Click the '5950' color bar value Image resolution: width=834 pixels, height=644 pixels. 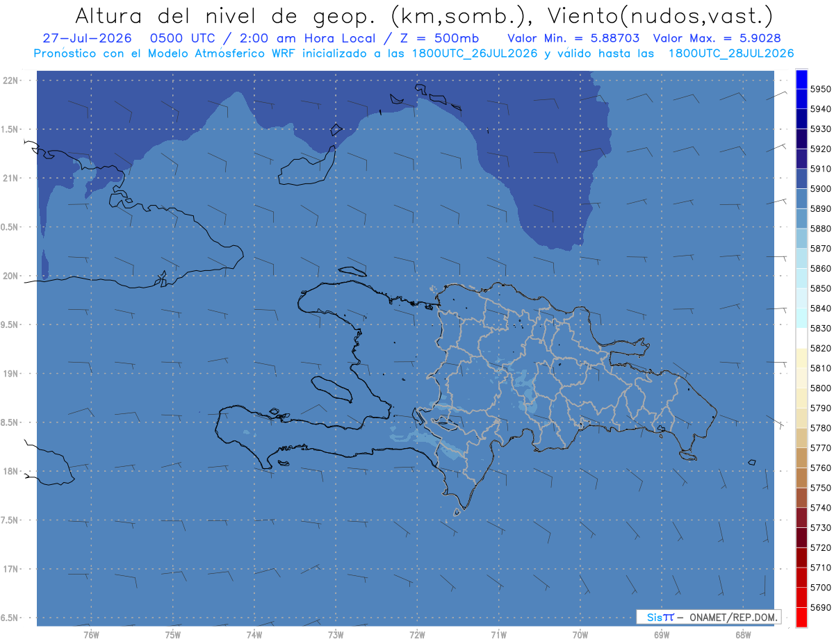[821, 89]
